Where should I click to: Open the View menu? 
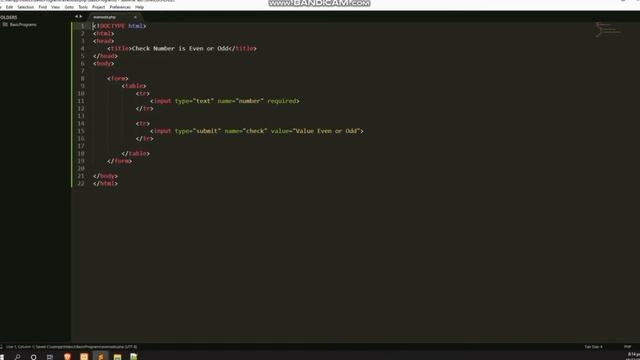tap(56, 7)
